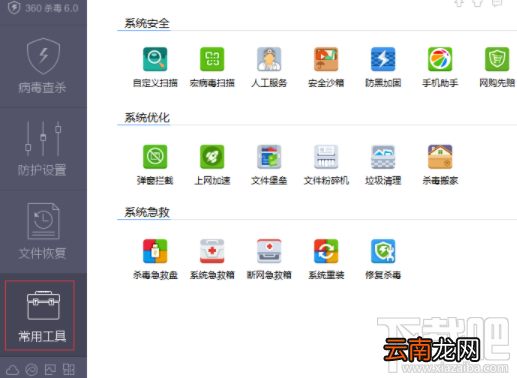
Task: Click the grid squares icon in sidebar bottom
Action: [69, 370]
